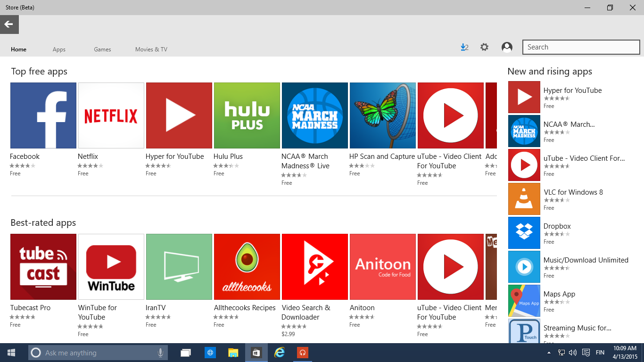Click VLC for Windows 8 text
The width and height of the screenshot is (644, 362).
573,192
